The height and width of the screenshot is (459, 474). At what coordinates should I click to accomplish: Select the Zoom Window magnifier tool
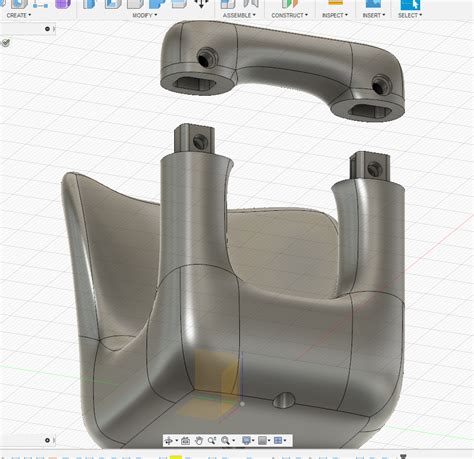coord(212,441)
